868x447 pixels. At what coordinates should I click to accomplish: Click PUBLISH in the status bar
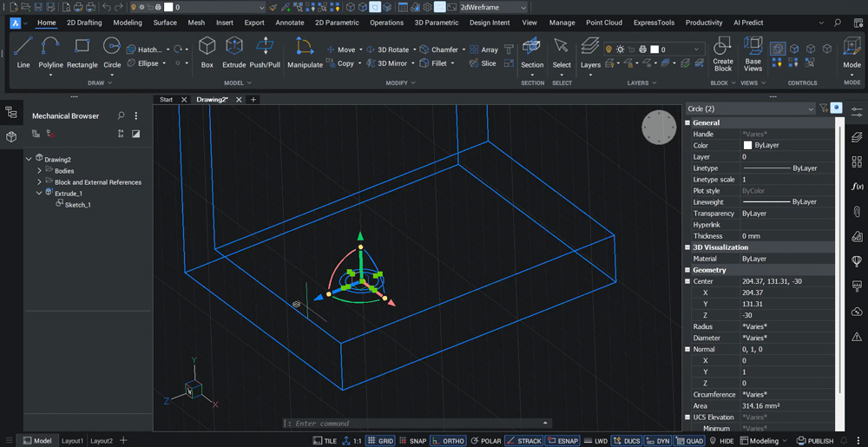[815, 441]
